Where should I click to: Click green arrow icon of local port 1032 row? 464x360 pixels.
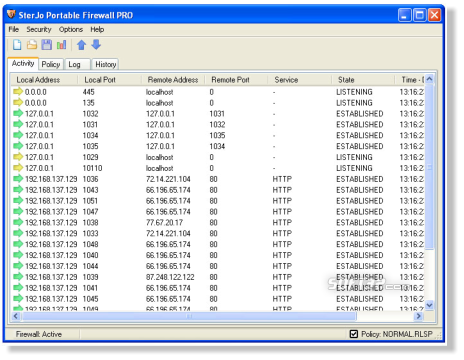click(x=18, y=113)
